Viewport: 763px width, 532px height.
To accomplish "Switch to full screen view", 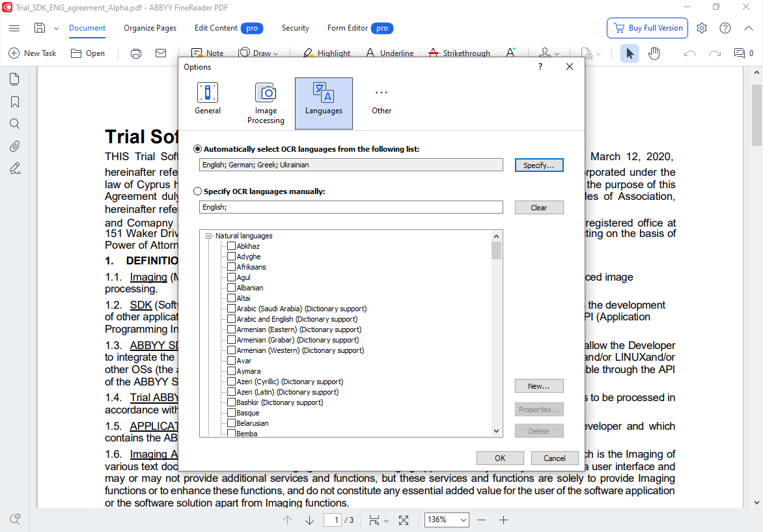I will tap(404, 520).
